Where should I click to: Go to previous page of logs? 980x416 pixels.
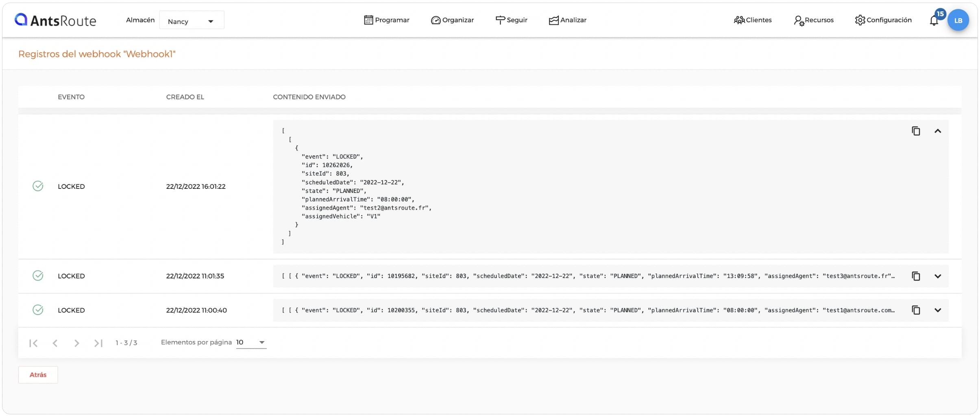pos(55,343)
